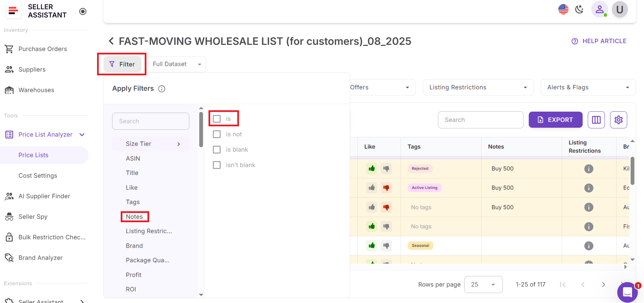Viewport: 644px width, 303px height.
Task: Check the "is not" filter condition
Action: coord(217,134)
